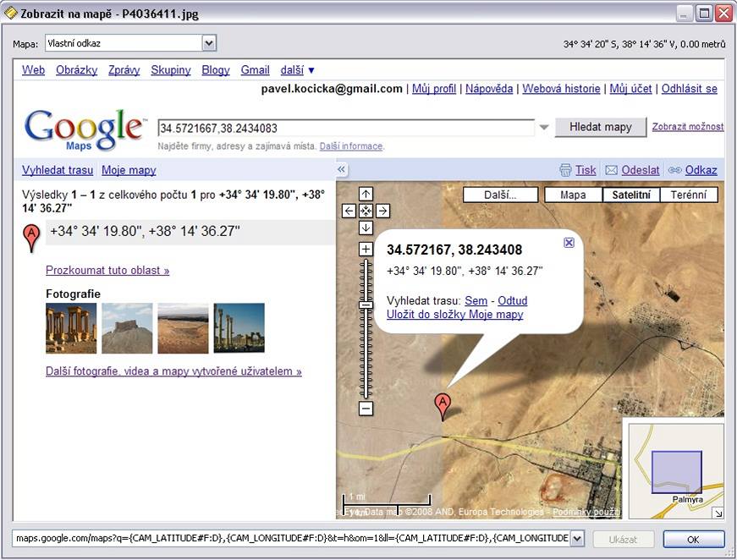
Task: Switch to Satelitní map view
Action: (x=630, y=195)
